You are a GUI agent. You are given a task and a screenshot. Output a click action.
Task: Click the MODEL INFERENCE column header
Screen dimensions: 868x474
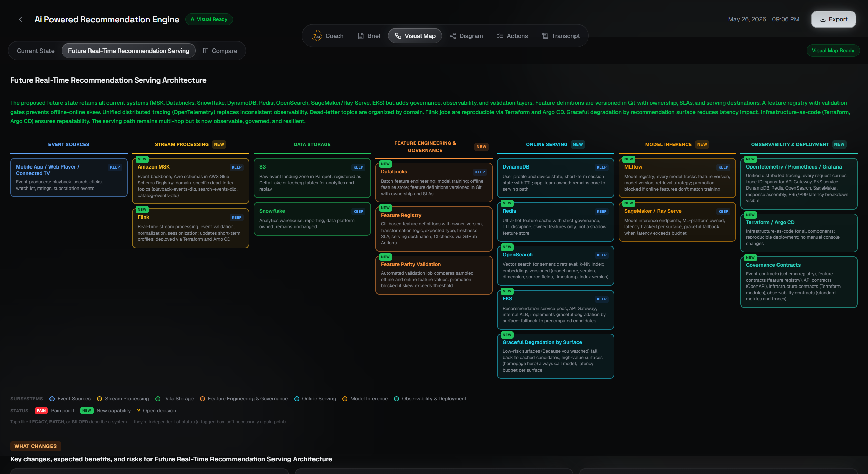click(x=668, y=145)
